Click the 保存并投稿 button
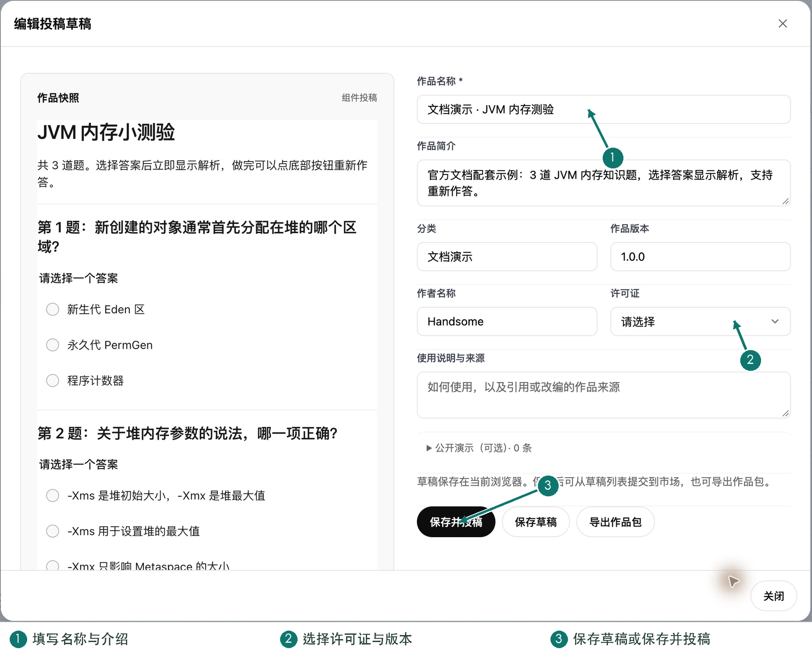The image size is (812, 659). 456,522
